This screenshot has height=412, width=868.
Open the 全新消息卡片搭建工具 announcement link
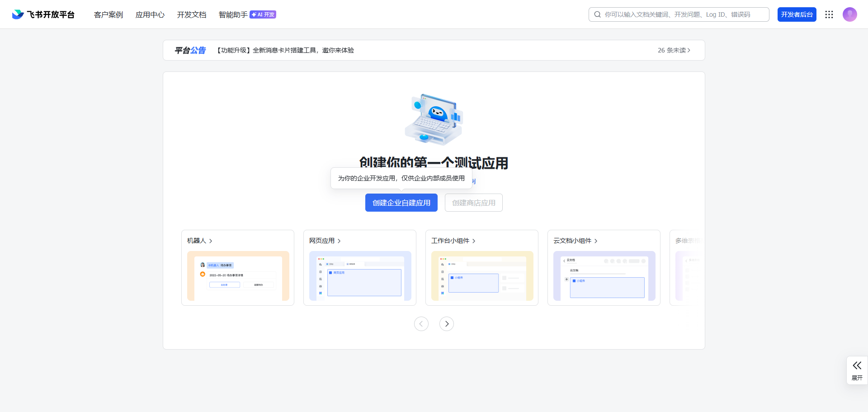click(285, 50)
